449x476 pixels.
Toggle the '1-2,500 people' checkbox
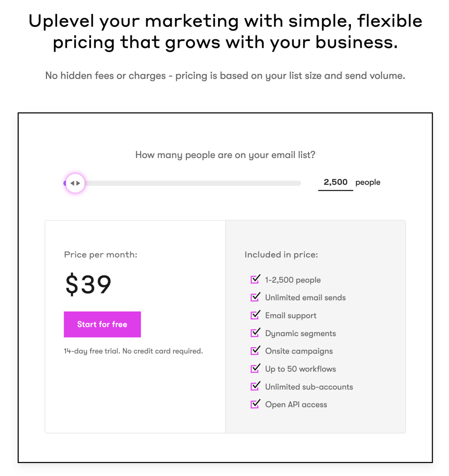pyautogui.click(x=255, y=279)
